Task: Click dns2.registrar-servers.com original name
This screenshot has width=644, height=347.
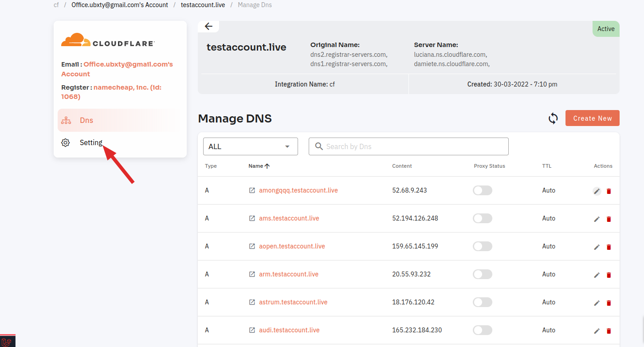Action: (x=349, y=55)
